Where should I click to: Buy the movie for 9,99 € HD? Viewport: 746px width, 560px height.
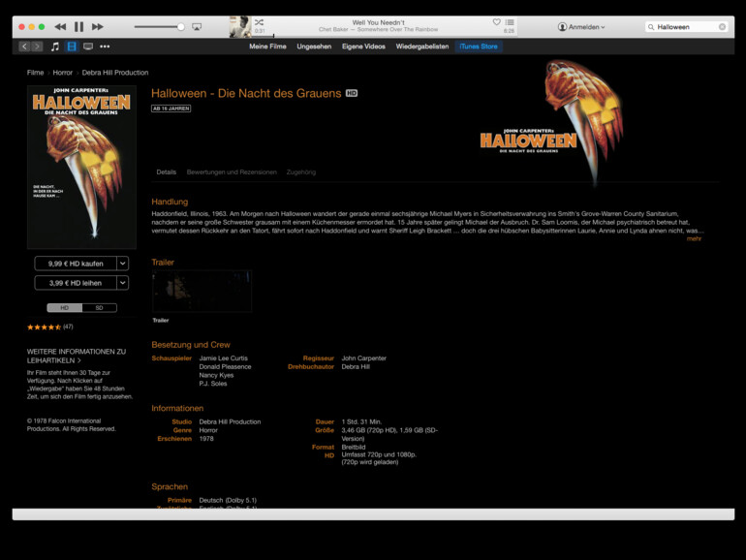coord(76,264)
